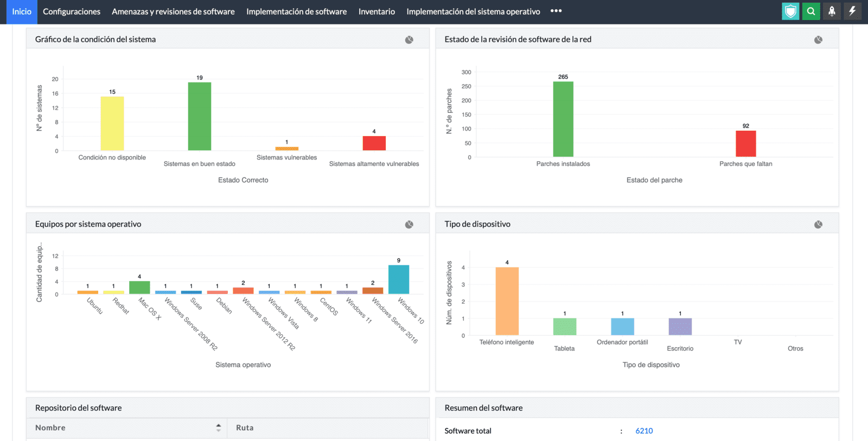The height and width of the screenshot is (441, 868).
Task: Open Implementación del sistema operativo menu
Action: tap(473, 11)
